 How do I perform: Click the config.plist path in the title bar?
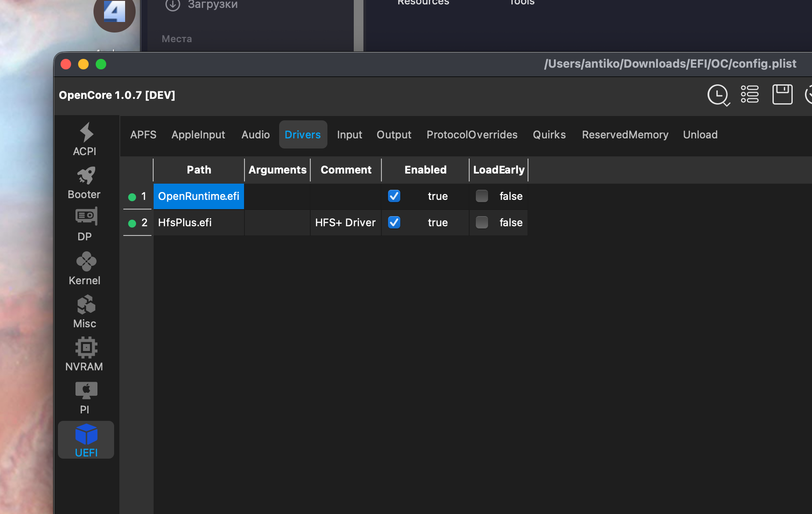click(670, 64)
